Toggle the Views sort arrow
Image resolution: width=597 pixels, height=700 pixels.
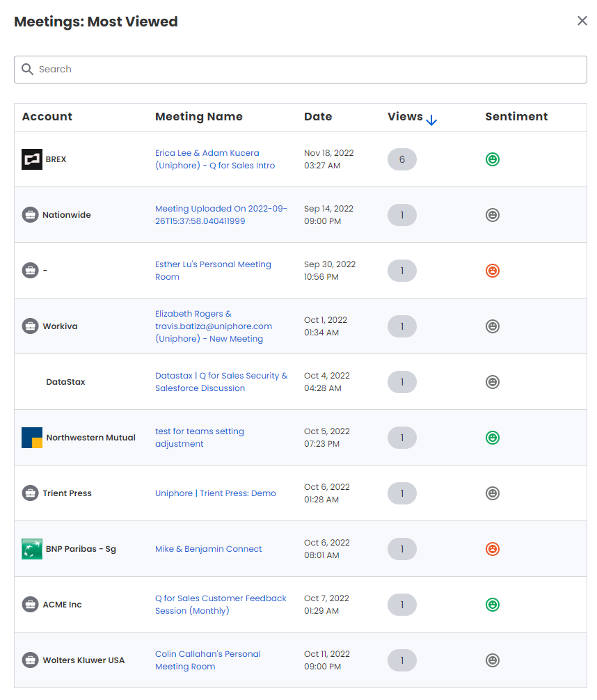(431, 120)
